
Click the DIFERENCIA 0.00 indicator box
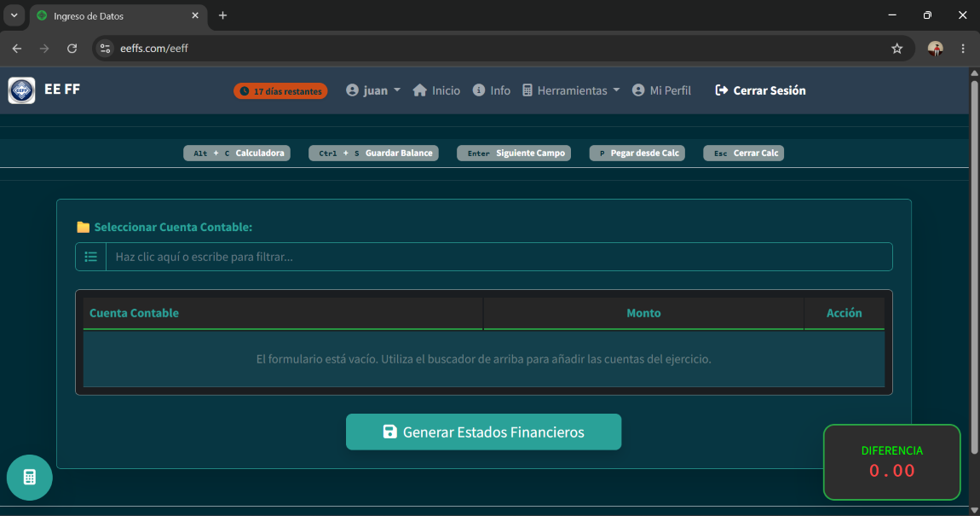coord(892,462)
